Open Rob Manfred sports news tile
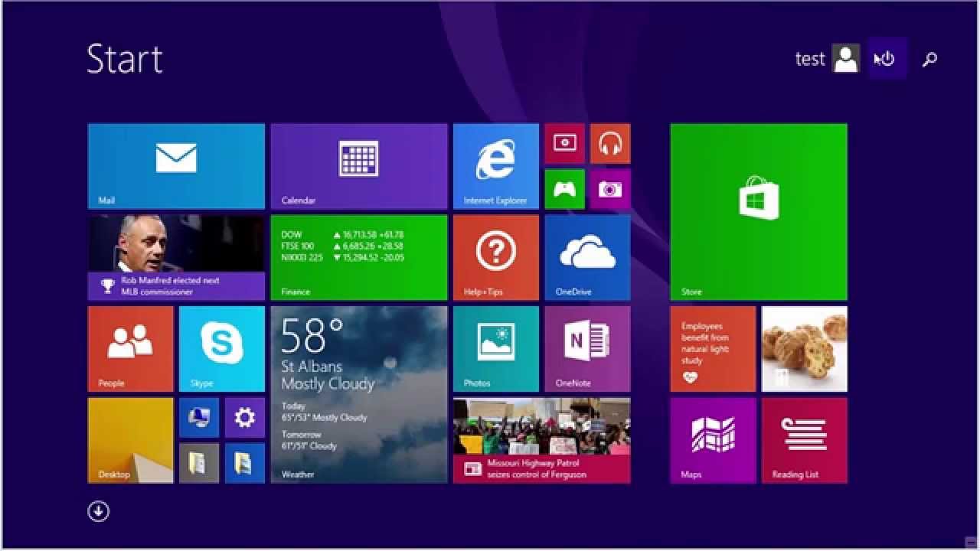 pos(176,257)
